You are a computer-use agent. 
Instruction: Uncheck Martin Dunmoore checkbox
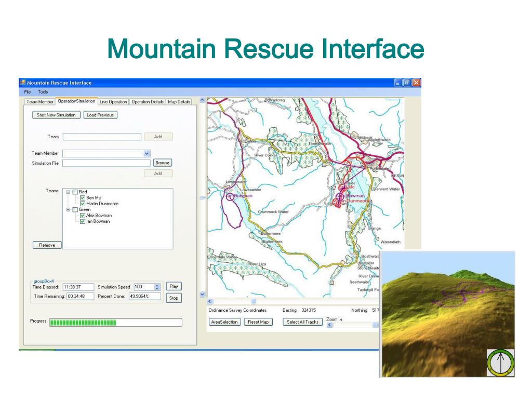pyautogui.click(x=82, y=204)
